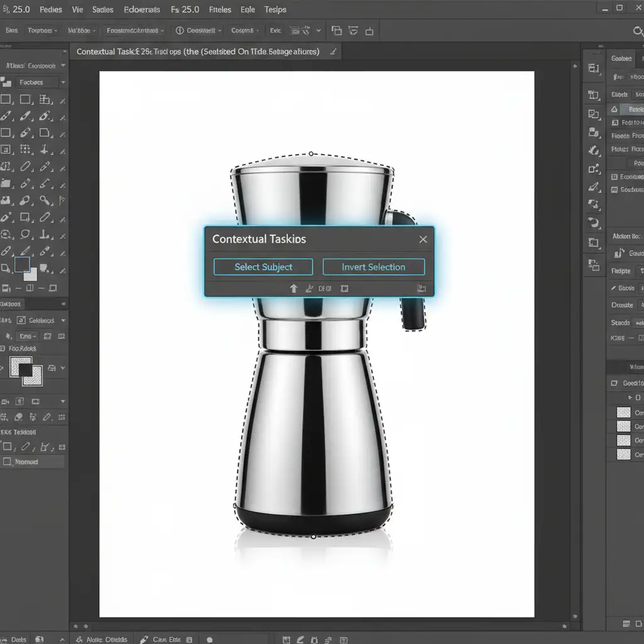Click the magnifier zoom tool in the toolbox
This screenshot has width=644, height=644.
click(x=45, y=201)
